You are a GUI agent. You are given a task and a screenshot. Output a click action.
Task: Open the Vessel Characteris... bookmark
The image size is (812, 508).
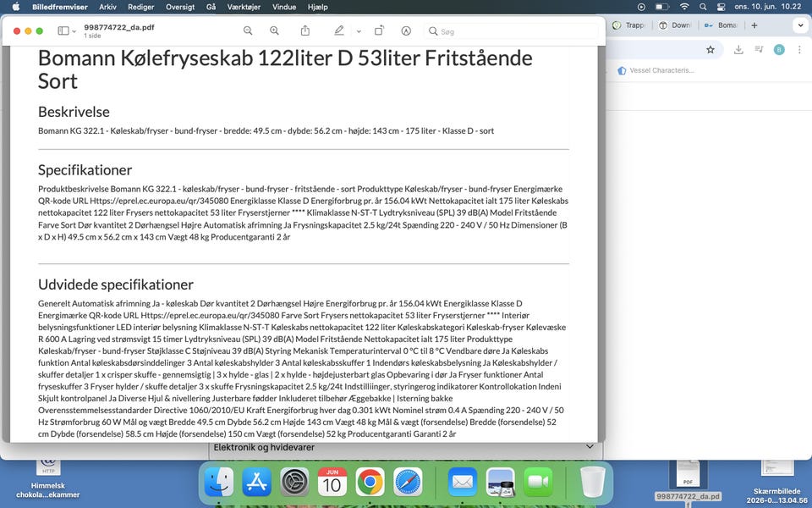[x=656, y=70]
